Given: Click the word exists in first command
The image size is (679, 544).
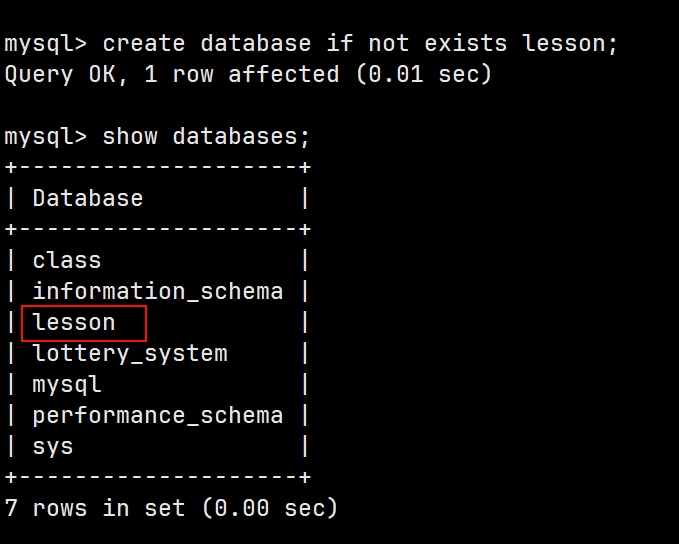Looking at the screenshot, I should click(x=466, y=43).
